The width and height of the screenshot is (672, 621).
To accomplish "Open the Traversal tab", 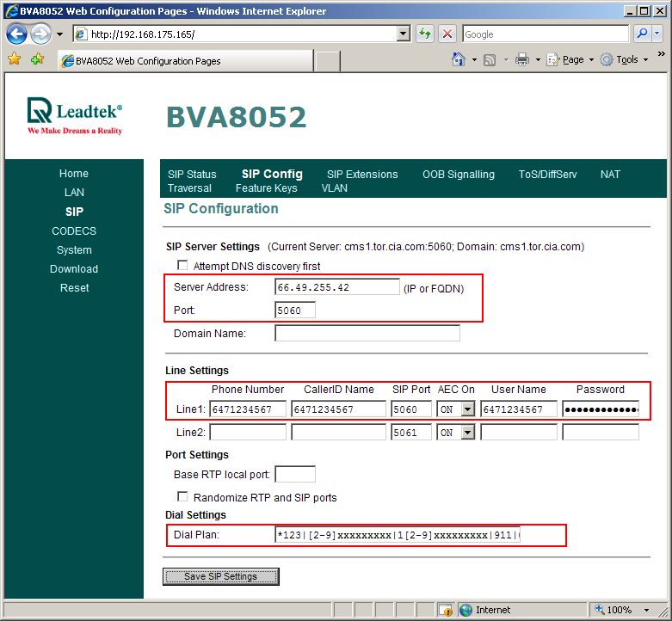I will coord(189,188).
